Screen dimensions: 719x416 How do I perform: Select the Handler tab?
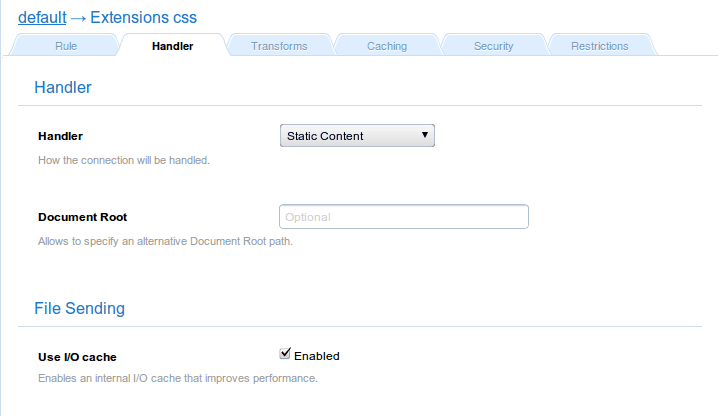click(172, 46)
